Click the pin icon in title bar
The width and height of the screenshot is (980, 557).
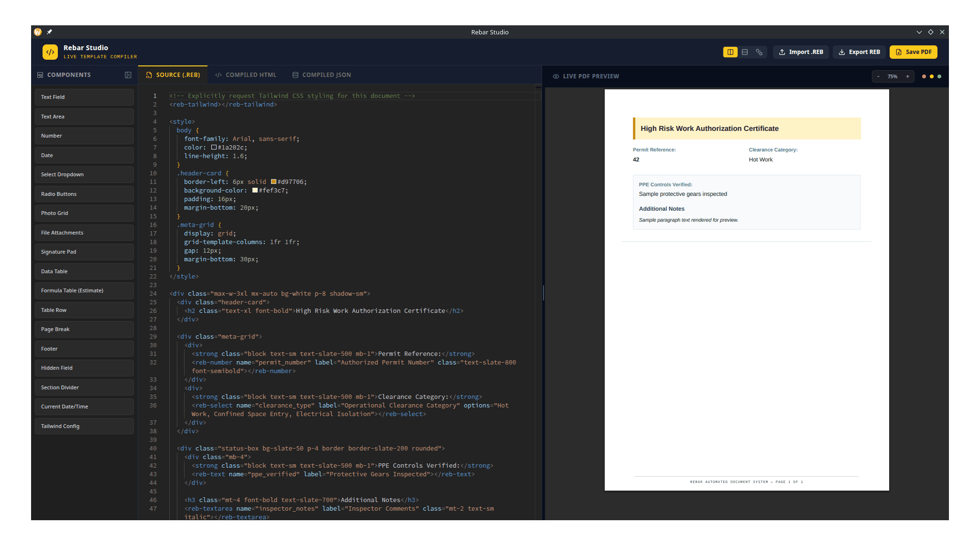point(49,32)
